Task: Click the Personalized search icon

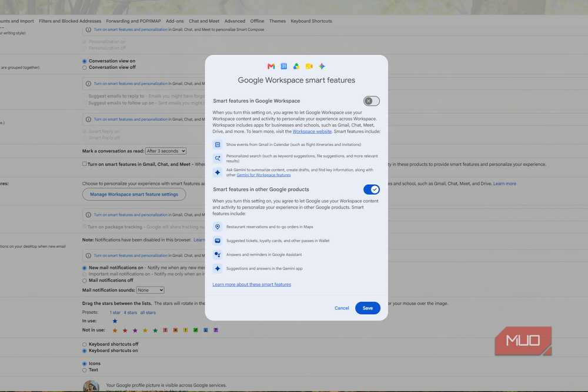Action: click(218, 158)
